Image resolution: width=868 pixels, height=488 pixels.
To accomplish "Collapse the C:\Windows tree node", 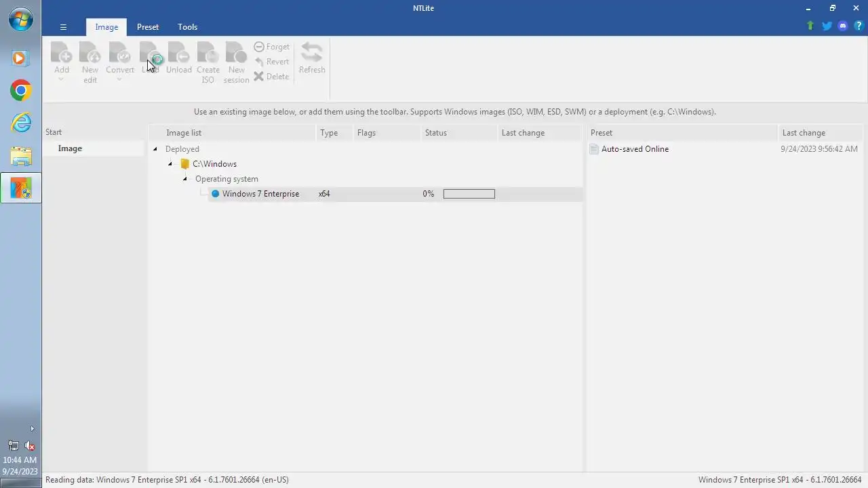I will point(170,164).
